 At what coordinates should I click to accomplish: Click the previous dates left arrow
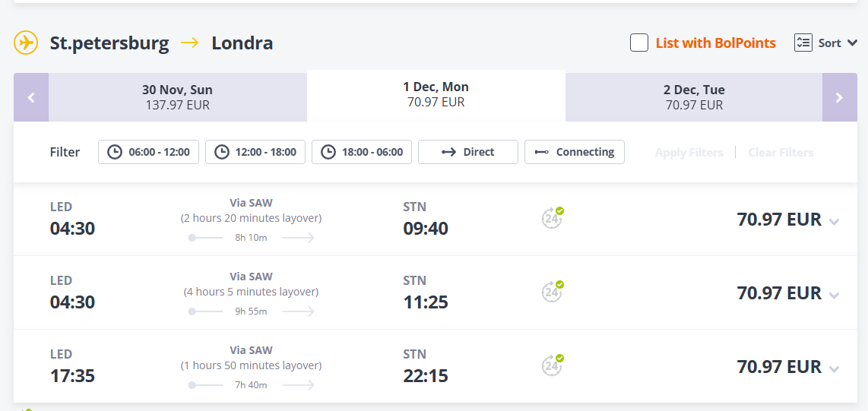click(x=31, y=97)
